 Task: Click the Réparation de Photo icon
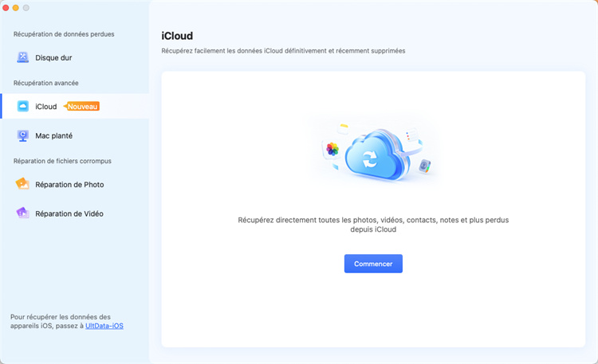(22, 184)
